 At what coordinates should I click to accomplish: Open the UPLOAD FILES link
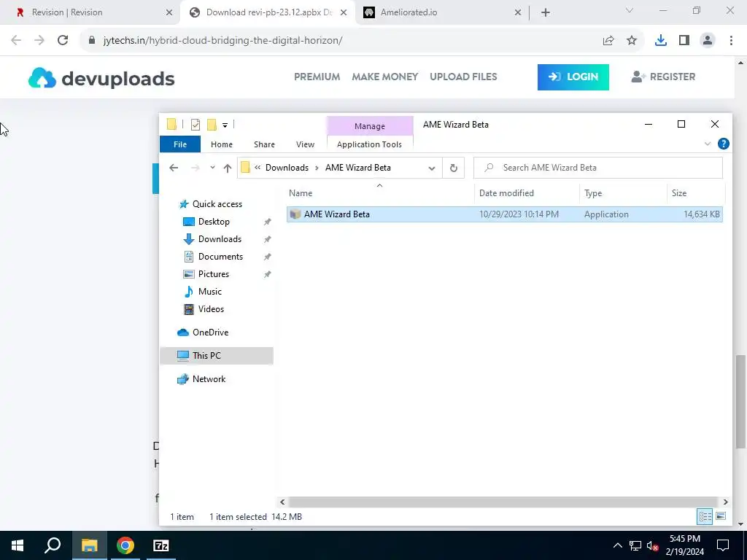463,77
